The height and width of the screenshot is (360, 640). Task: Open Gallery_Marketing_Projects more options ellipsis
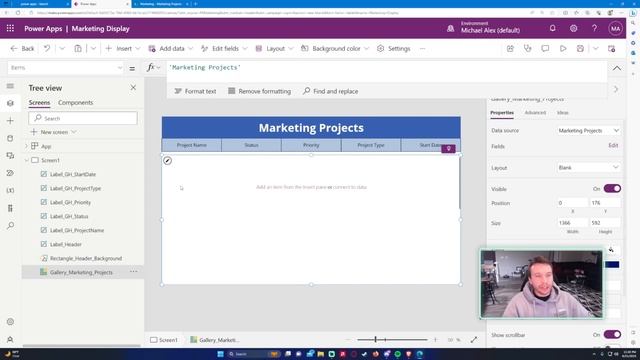point(133,272)
